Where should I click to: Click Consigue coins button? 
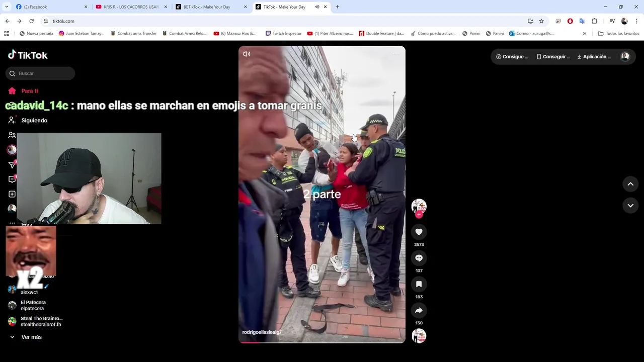[512, 57]
